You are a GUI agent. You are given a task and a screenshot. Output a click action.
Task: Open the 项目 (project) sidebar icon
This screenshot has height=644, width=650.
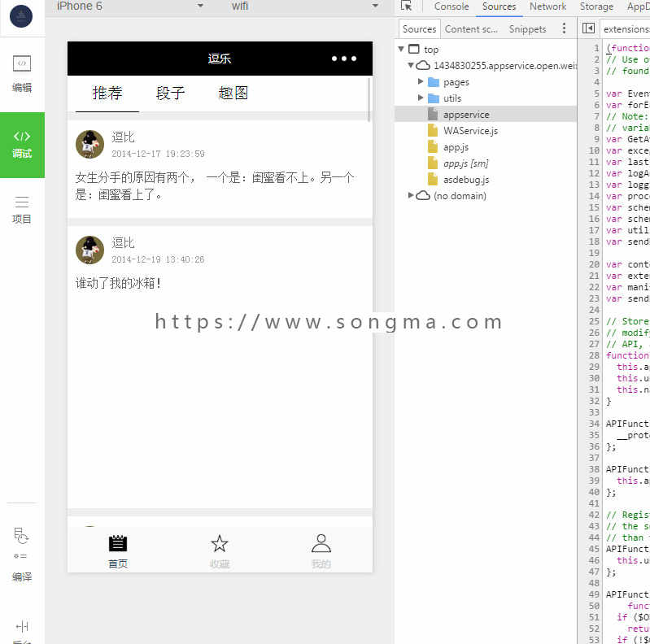tap(22, 210)
